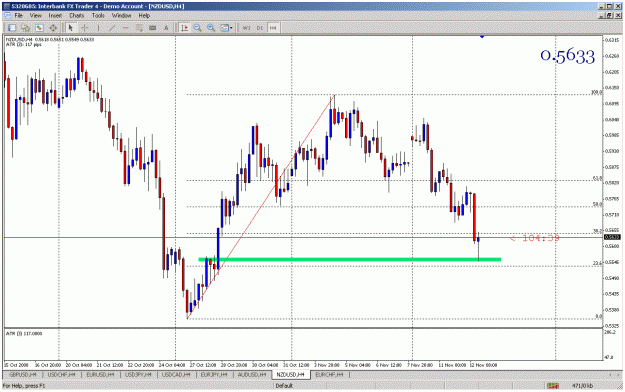Open the Window menu
Viewport: 625px width, 392px height.
pos(122,16)
